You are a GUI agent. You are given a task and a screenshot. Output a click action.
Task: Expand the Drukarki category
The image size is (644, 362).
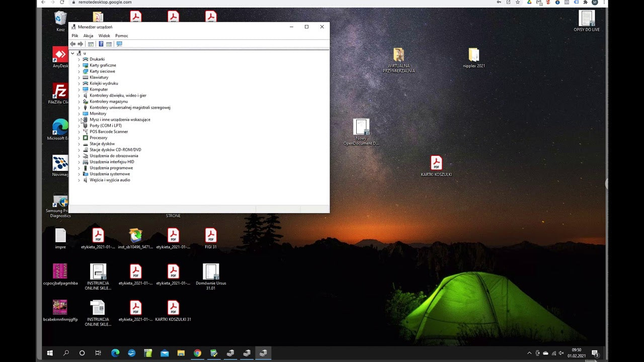79,59
